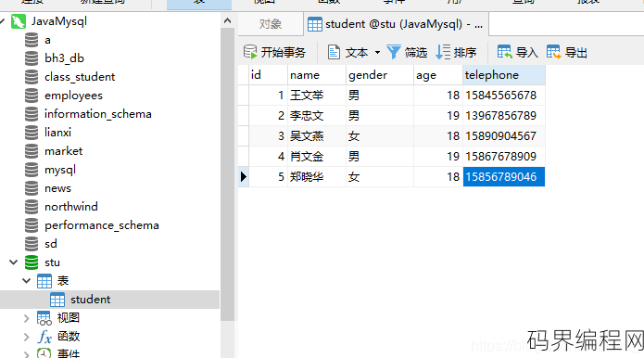Click telephone cell 15890904567
Image resolution: width=644 pixels, height=358 pixels.
pyautogui.click(x=504, y=136)
